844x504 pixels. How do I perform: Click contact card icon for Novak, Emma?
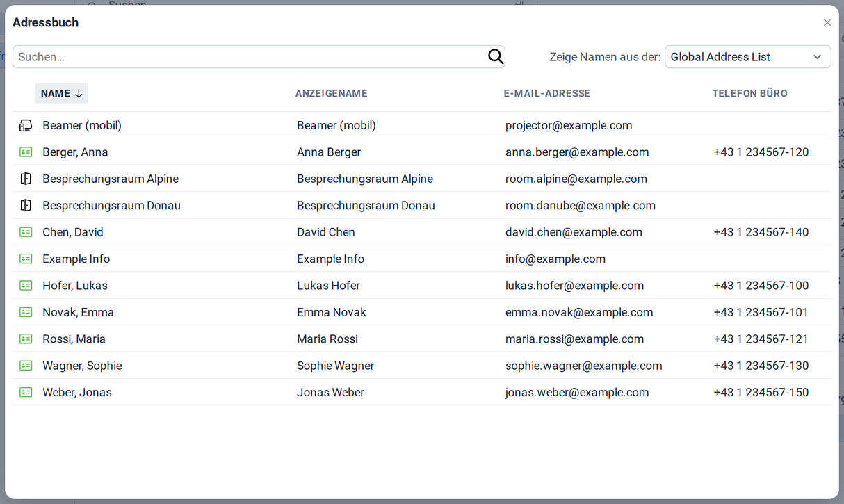26,312
